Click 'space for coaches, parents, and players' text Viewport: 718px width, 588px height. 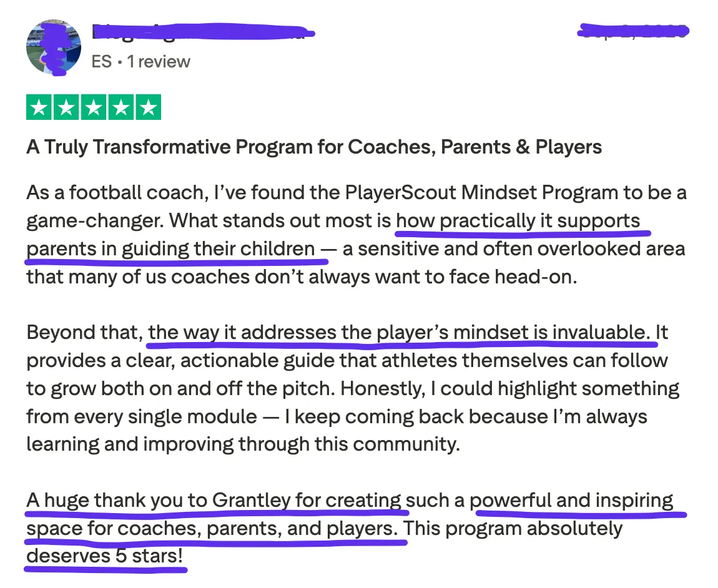click(x=212, y=528)
